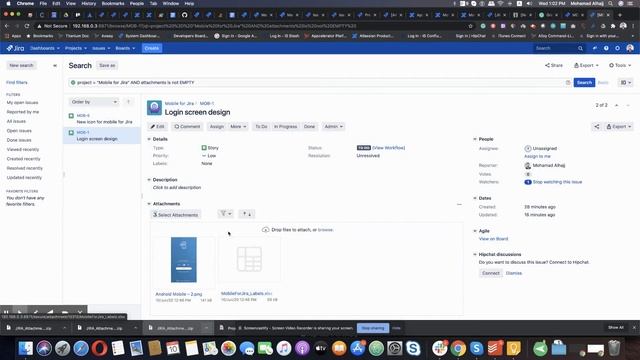
Task: Open the Chrome Window menu
Action: [171, 3]
